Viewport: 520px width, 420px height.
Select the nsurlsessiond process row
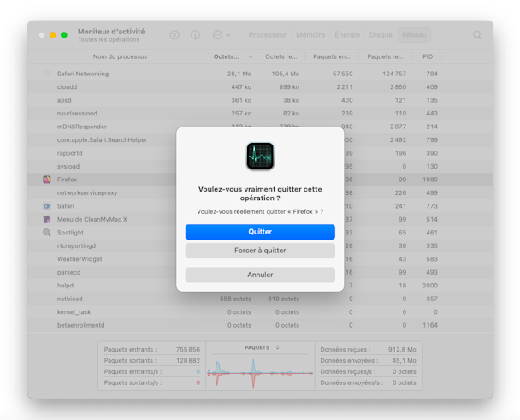(x=260, y=114)
